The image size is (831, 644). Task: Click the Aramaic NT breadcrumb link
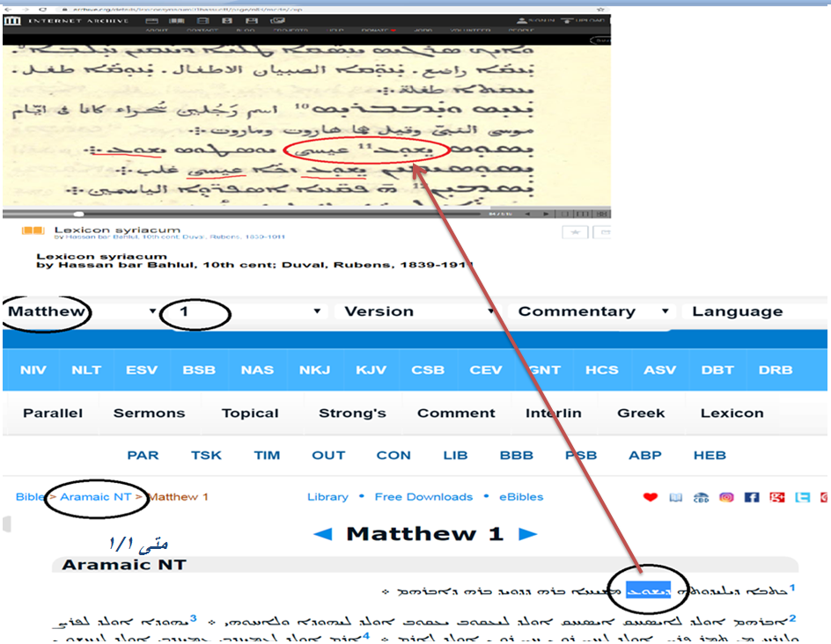pyautogui.click(x=95, y=497)
